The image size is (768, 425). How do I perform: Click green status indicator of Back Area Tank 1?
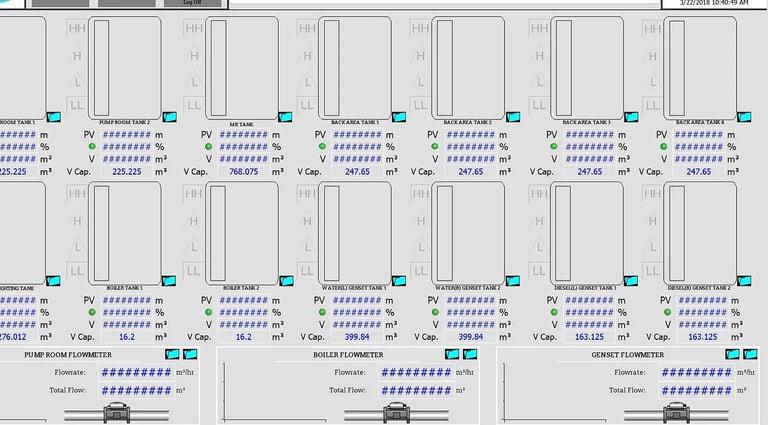click(322, 146)
